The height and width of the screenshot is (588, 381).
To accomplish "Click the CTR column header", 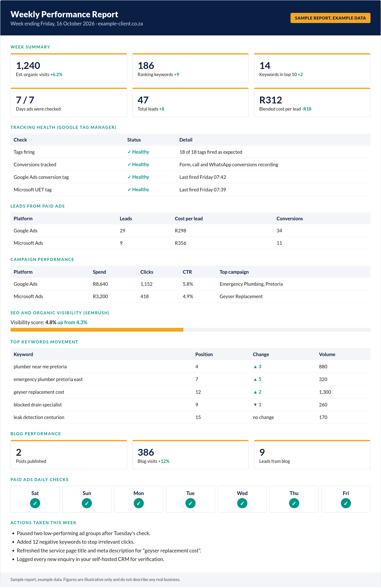I will 187,272.
